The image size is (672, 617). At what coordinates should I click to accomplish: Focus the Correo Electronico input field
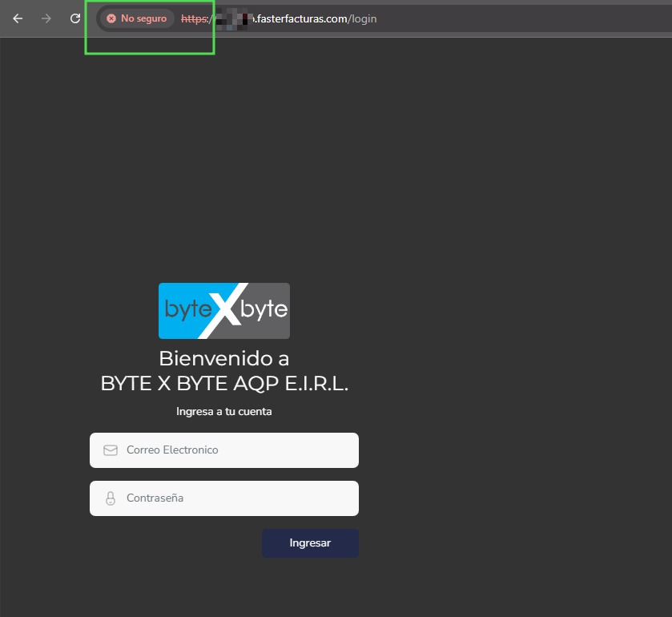click(236, 450)
